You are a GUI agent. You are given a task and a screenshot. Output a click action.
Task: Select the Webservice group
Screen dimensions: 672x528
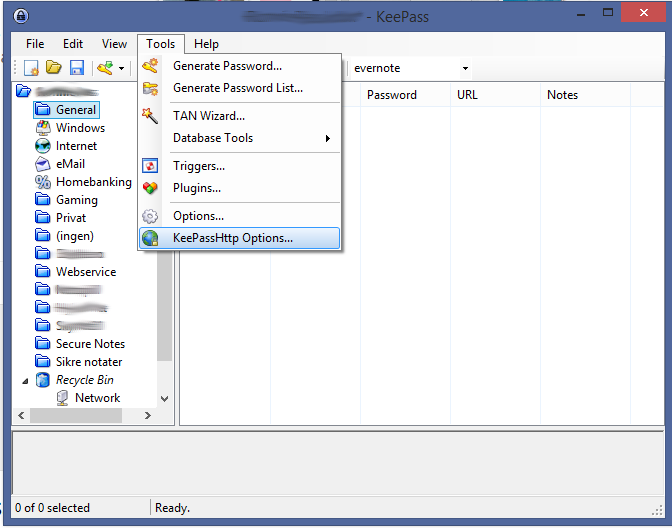click(86, 272)
